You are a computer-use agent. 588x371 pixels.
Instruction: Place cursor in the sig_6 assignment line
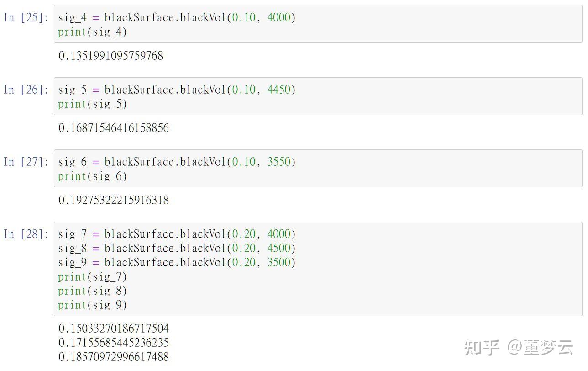177,162
